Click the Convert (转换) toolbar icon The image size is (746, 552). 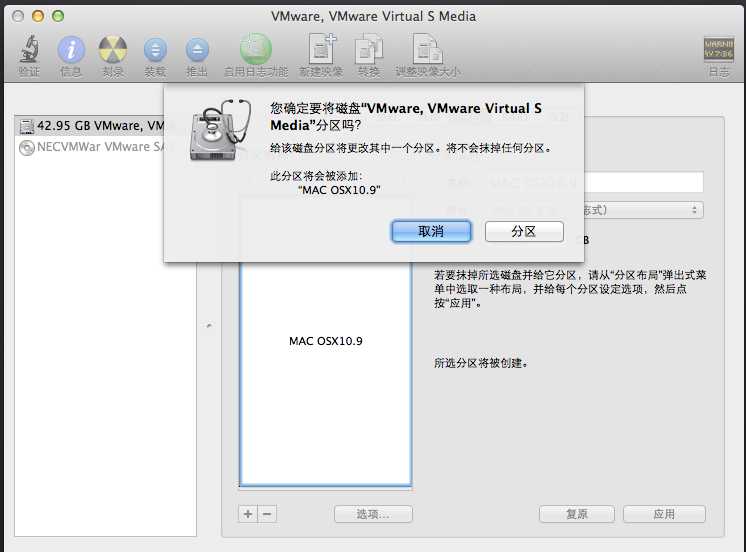point(369,49)
